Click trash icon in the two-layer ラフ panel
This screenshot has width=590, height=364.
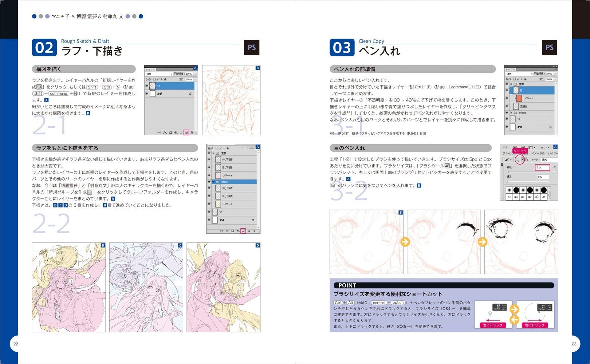[x=192, y=132]
